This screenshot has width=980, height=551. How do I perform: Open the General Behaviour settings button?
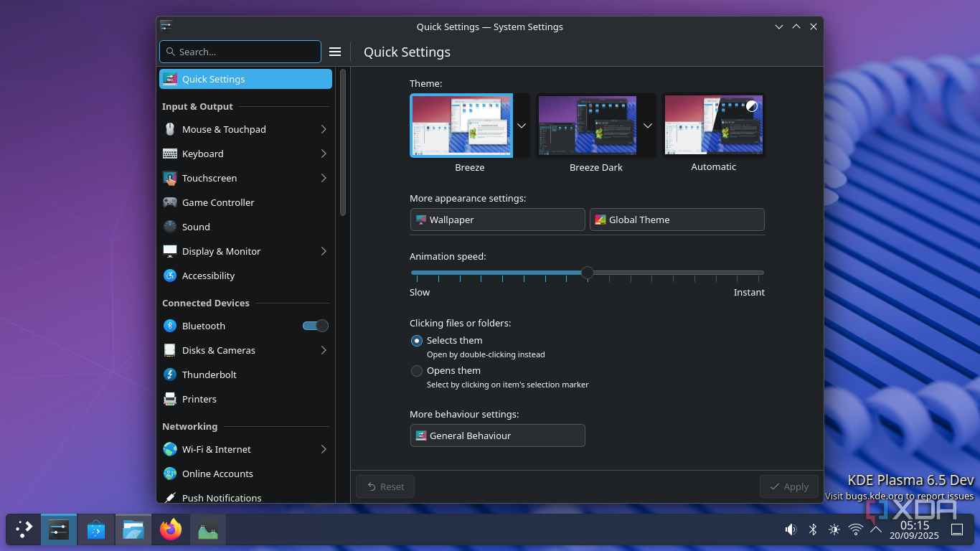click(497, 435)
